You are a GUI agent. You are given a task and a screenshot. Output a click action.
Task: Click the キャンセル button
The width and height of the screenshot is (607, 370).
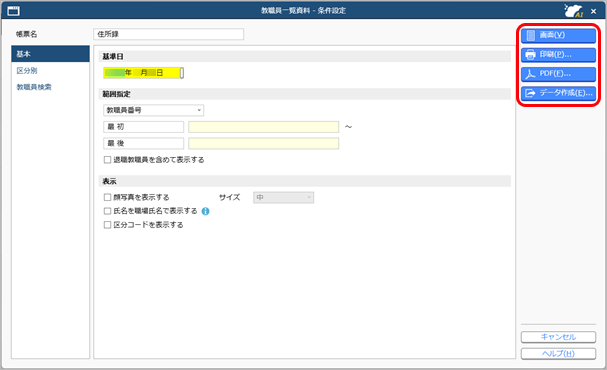tap(558, 337)
